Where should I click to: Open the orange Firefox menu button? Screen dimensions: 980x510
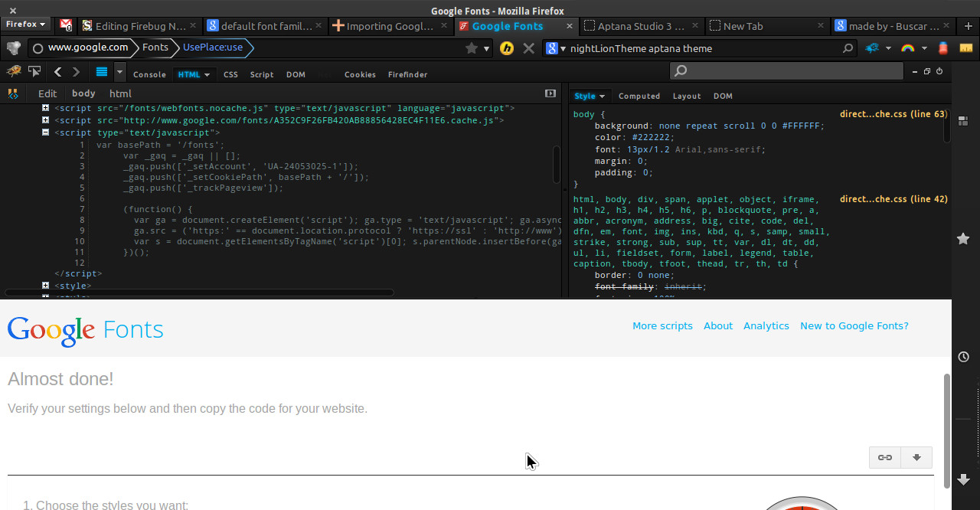pos(25,24)
